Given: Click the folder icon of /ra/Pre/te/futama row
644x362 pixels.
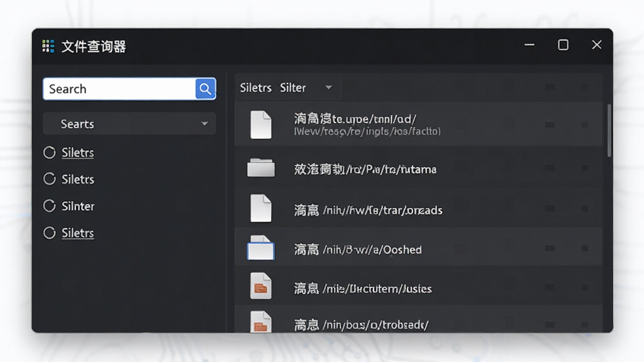Looking at the screenshot, I should [261, 167].
